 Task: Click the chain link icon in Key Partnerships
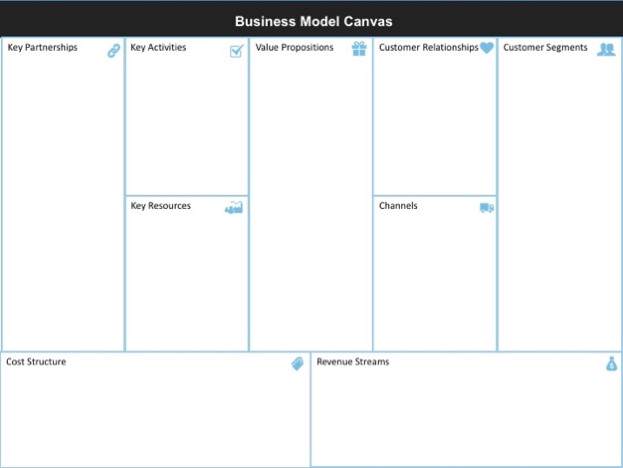pos(114,51)
